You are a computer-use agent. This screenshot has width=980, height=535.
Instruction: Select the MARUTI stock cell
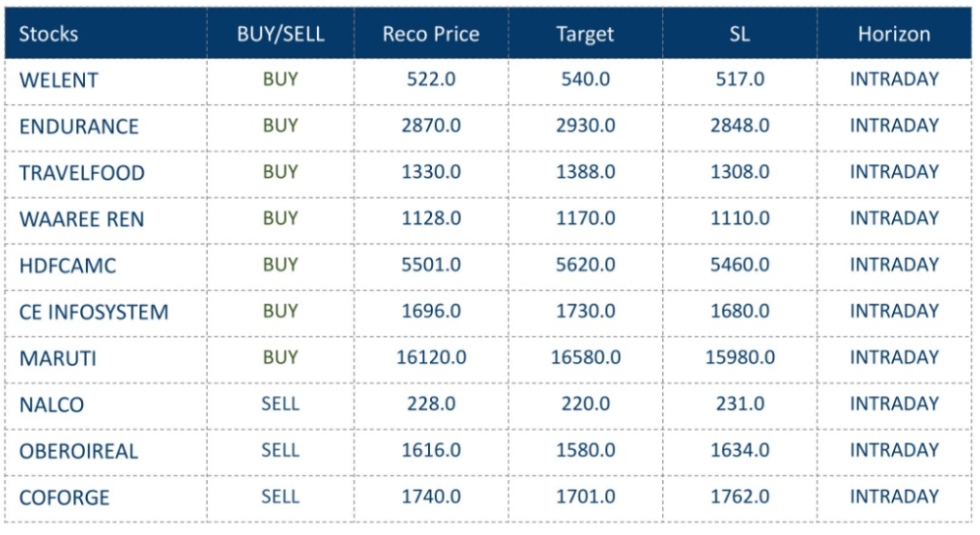click(57, 358)
